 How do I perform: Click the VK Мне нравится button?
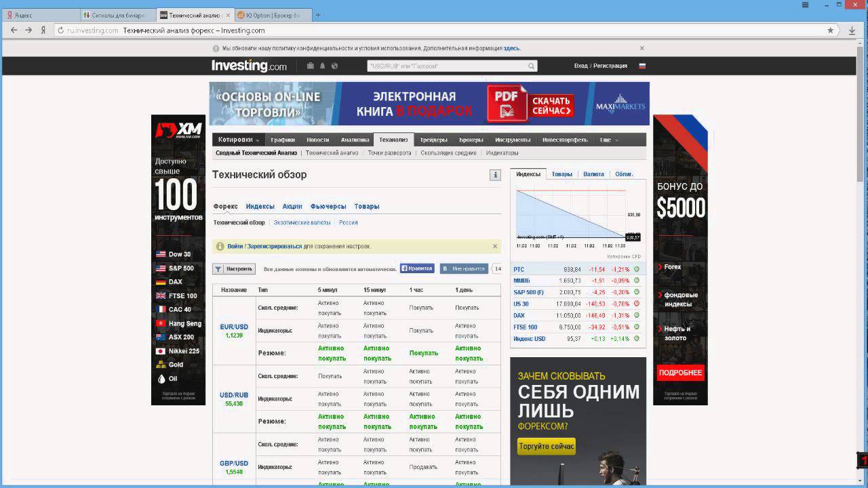click(x=464, y=268)
